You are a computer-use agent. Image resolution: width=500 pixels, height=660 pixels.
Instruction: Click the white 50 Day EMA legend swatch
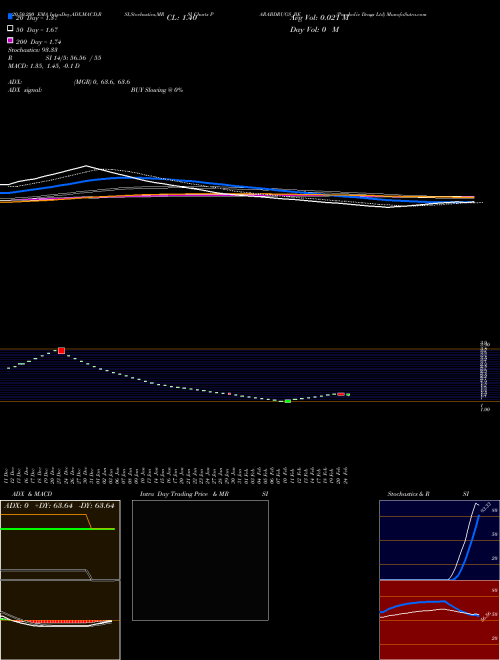tap(10, 28)
